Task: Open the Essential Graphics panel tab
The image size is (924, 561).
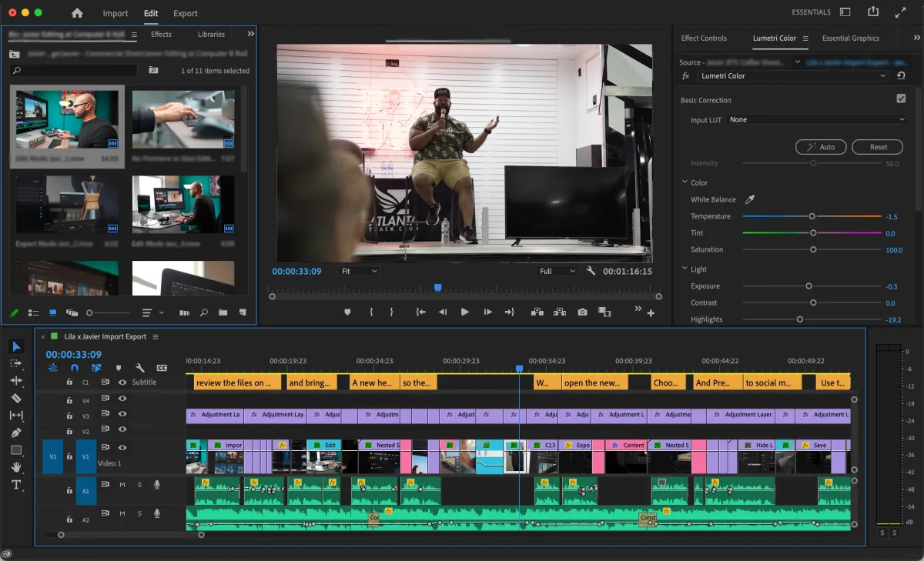Action: coord(850,38)
